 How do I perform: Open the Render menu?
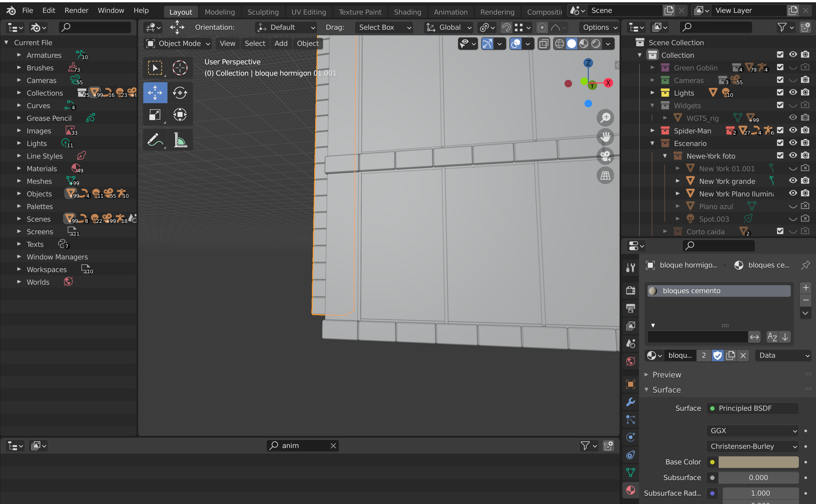click(76, 10)
